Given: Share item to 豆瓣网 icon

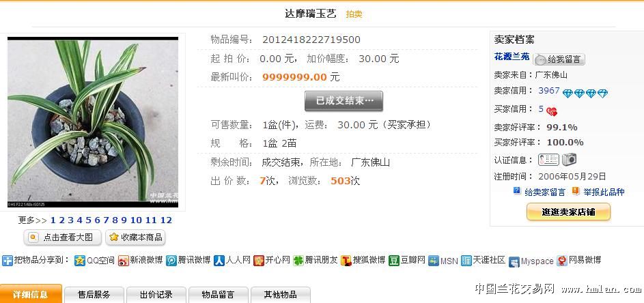Looking at the screenshot, I should 394,261.
